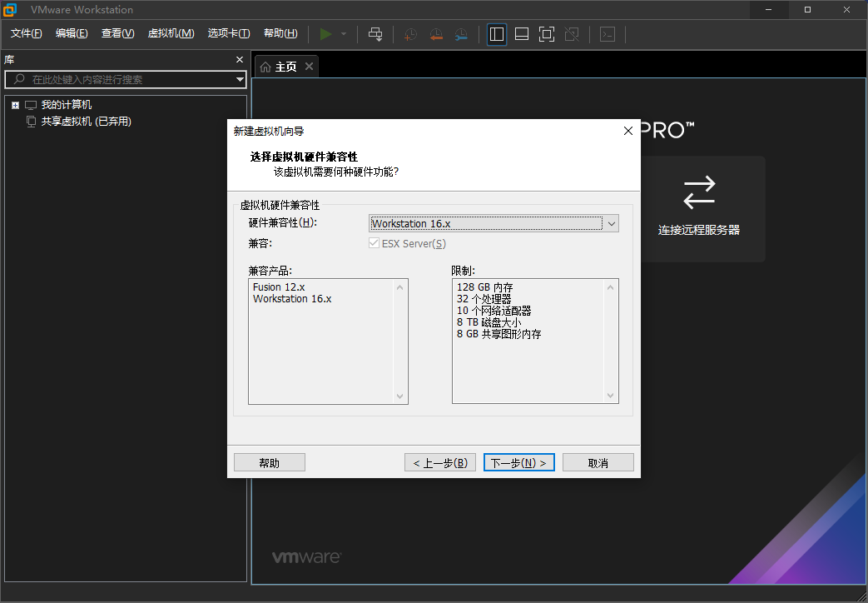Open the 帮助(H) menu
Screen dimensions: 868x603
coord(280,34)
